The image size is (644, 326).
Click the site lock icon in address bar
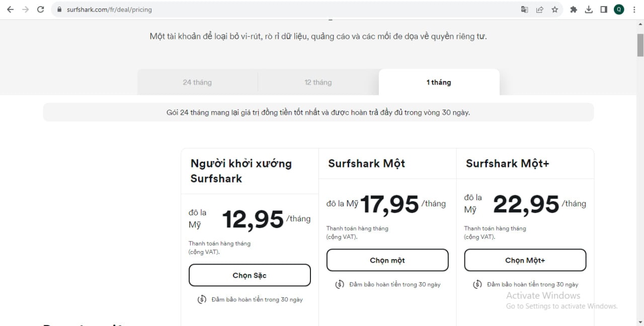point(59,10)
